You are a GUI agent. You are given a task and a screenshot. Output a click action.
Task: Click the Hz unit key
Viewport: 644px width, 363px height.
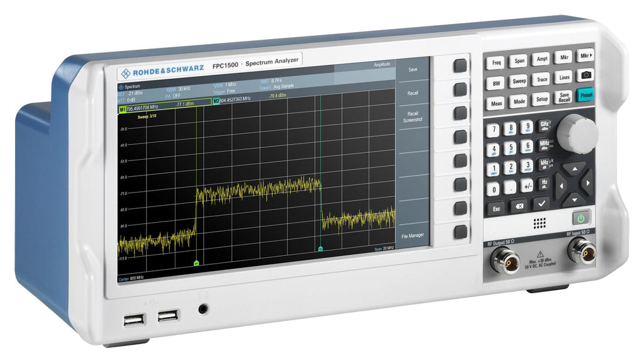tap(545, 182)
